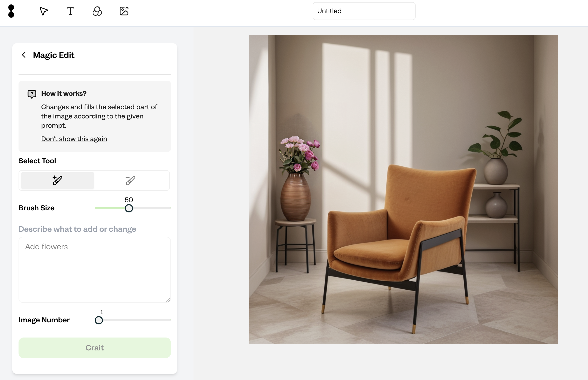This screenshot has height=380, width=588.
Task: Click the Untitled project name field
Action: (364, 11)
